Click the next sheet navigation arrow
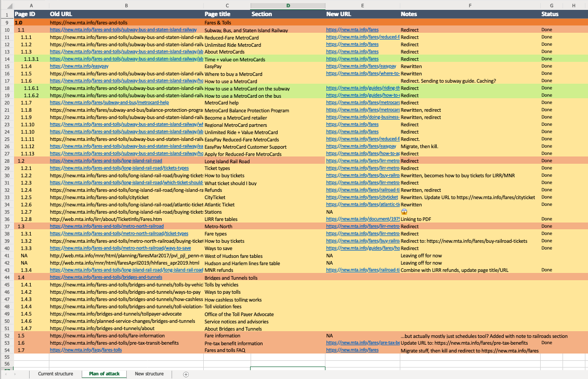The width and height of the screenshot is (588, 379). (15, 374)
